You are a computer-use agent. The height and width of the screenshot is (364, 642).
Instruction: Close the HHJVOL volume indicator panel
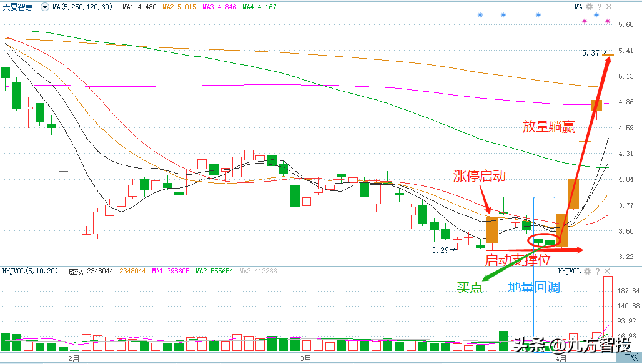pos(607,271)
